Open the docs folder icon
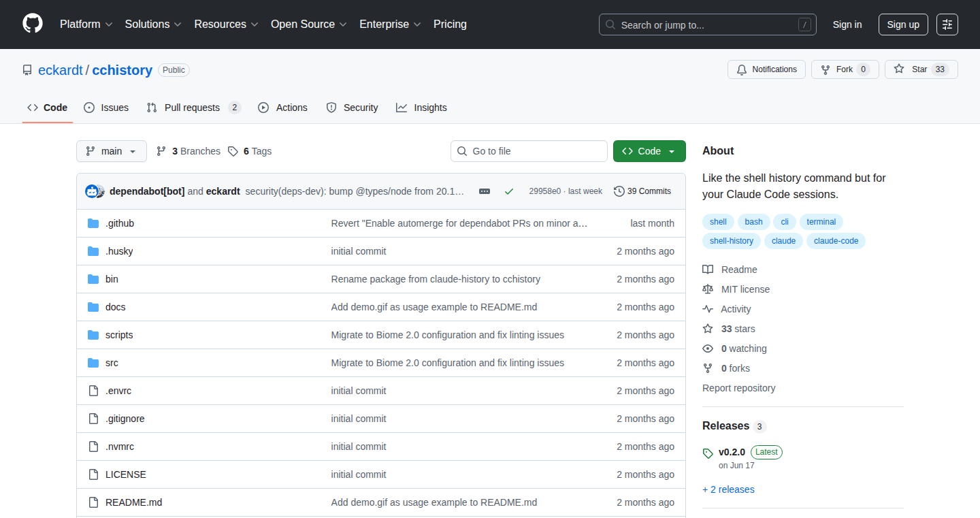The image size is (980, 518). point(93,307)
